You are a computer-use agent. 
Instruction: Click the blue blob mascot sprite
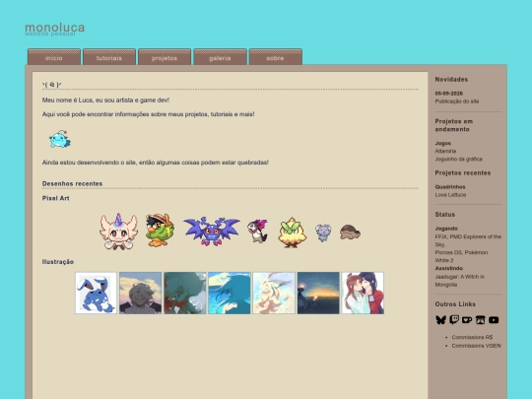60,139
